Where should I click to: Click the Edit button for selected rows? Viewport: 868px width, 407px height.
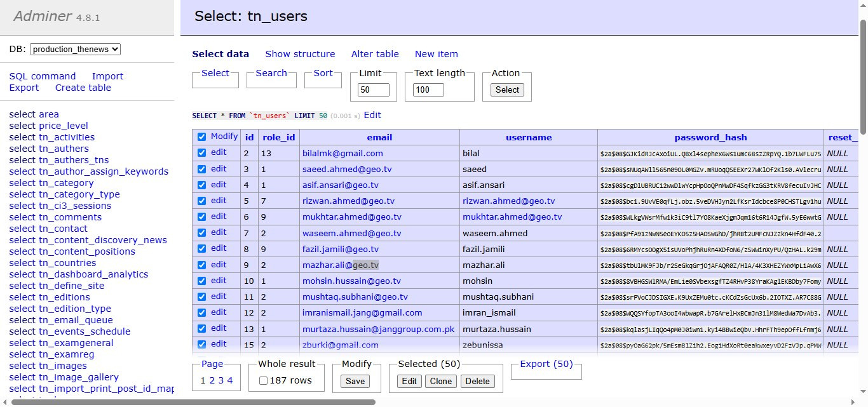point(409,381)
